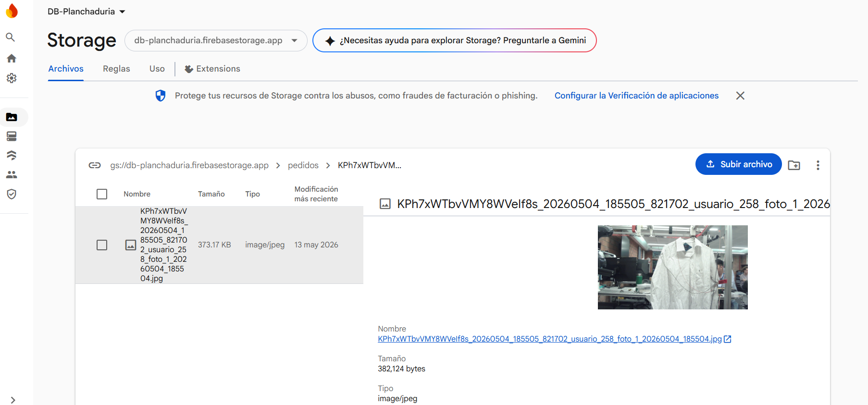The height and width of the screenshot is (405, 868).
Task: Click the image/jpeg cell in file row
Action: click(x=265, y=245)
